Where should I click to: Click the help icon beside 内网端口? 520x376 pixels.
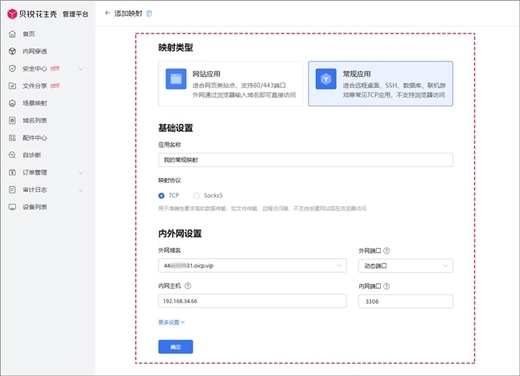coord(387,286)
